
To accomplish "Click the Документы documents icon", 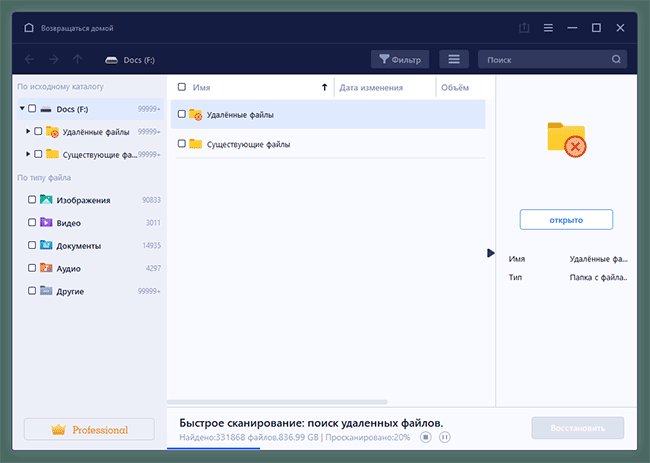I will (46, 245).
